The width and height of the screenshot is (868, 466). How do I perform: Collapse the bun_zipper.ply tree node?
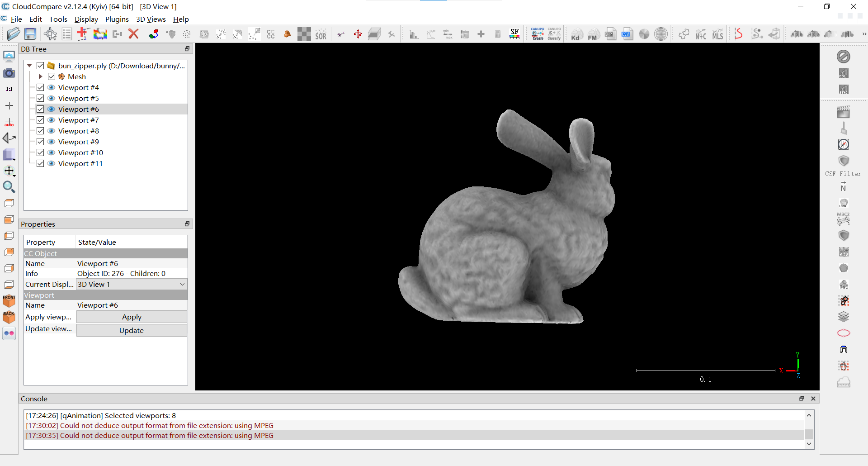(x=29, y=66)
